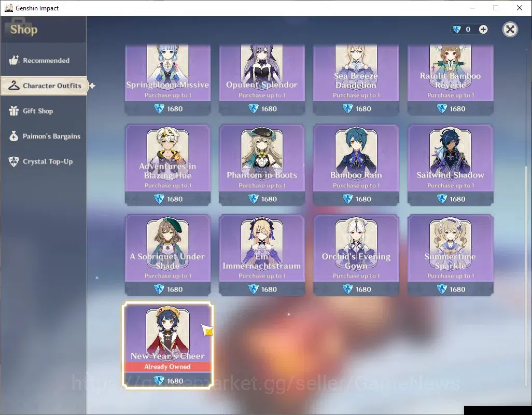Click the gold star badge on New Year's Cheer
Screen dimensions: 532x415
tap(207, 330)
